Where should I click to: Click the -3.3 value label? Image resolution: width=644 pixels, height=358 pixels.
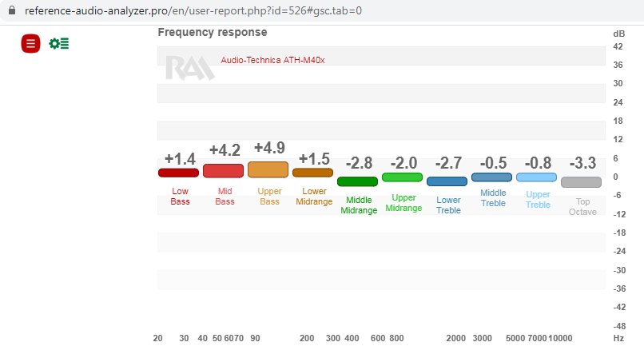(x=582, y=163)
